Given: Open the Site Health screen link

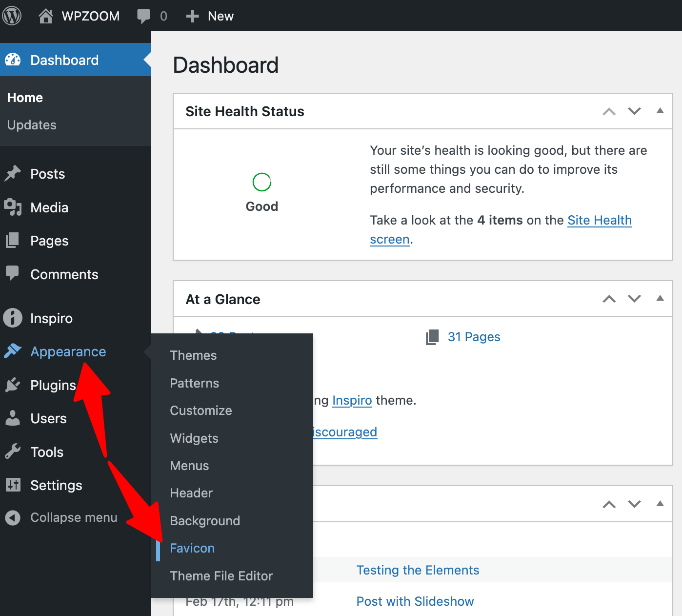Looking at the screenshot, I should point(600,220).
